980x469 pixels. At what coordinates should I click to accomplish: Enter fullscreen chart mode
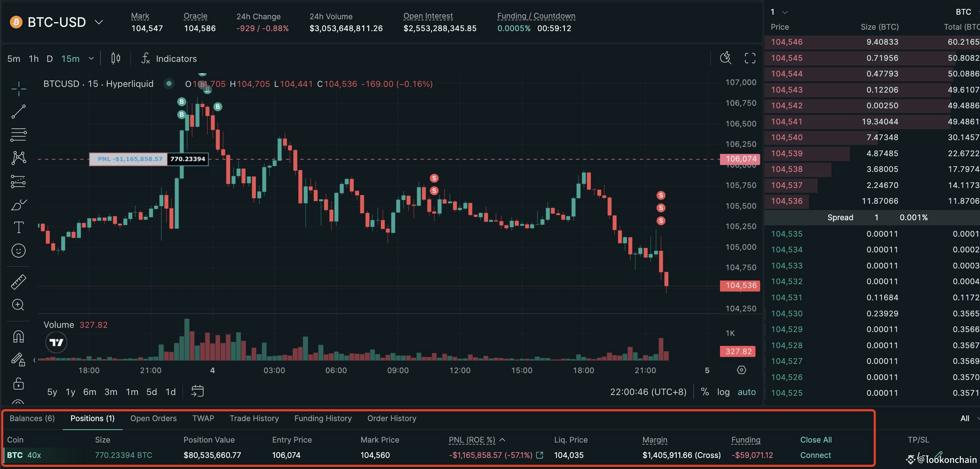(750, 58)
